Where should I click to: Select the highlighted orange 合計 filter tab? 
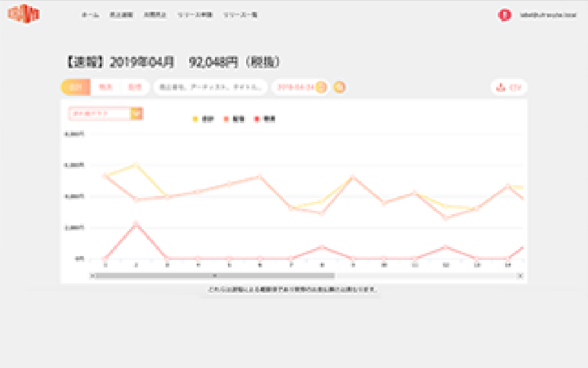coord(75,87)
